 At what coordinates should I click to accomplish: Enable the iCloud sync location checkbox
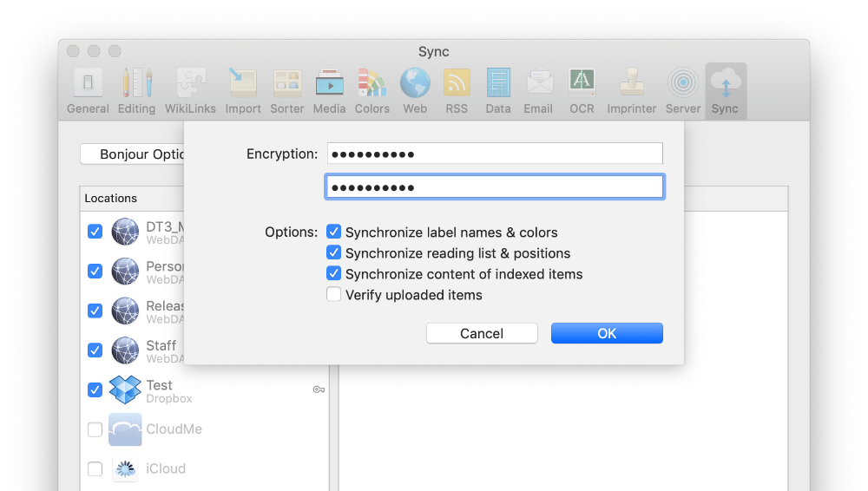click(x=95, y=469)
